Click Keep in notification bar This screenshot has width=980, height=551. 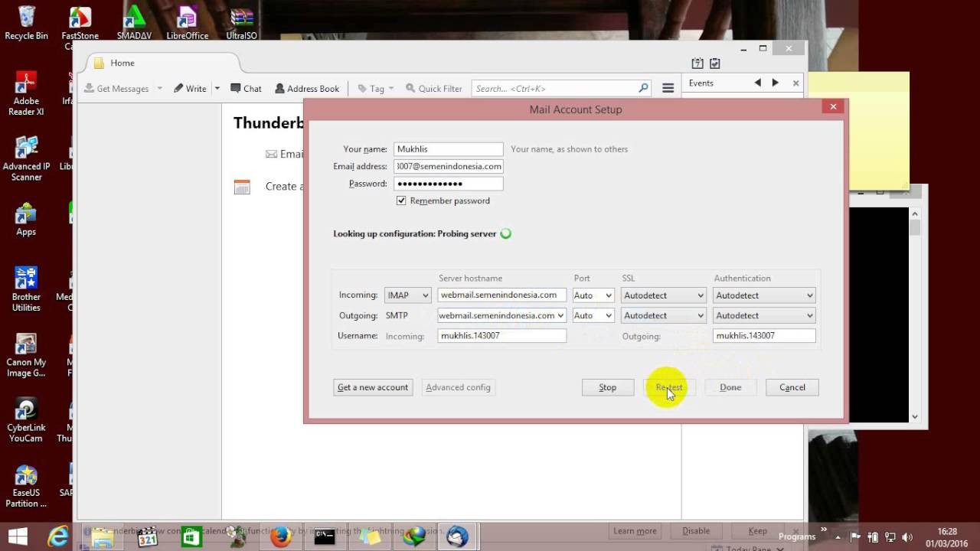tap(757, 531)
